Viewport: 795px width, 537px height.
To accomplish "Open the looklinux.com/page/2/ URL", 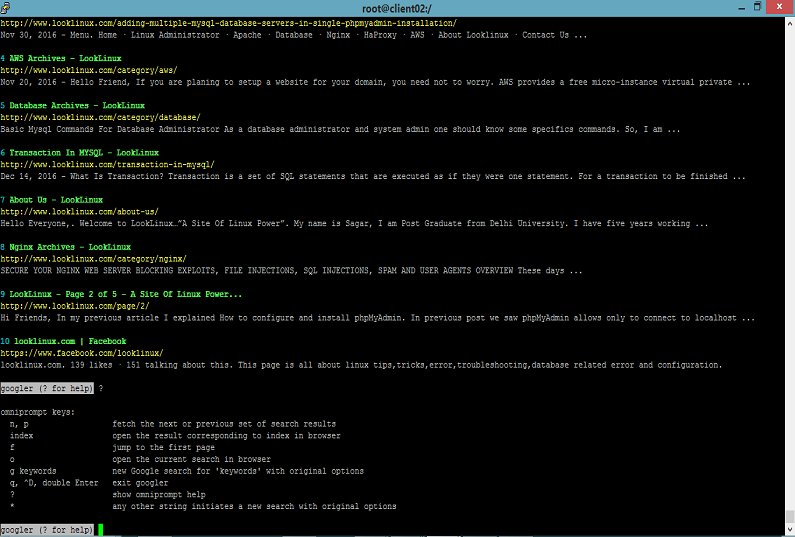I will coord(75,306).
